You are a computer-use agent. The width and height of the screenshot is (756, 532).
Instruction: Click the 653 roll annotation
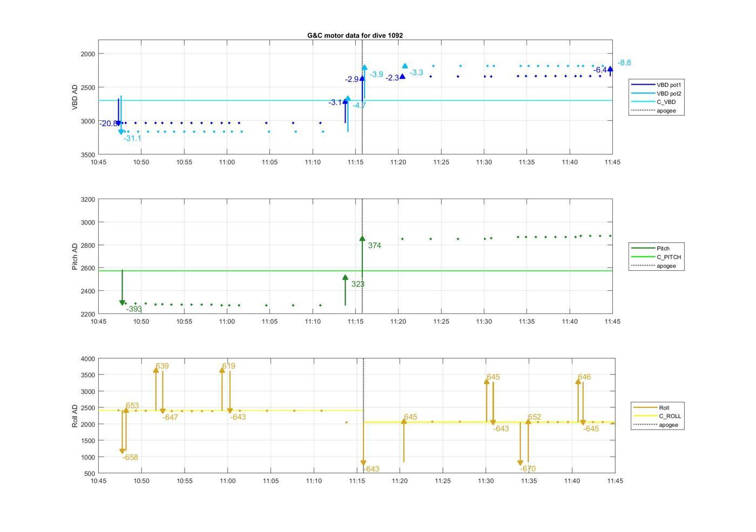pos(132,406)
